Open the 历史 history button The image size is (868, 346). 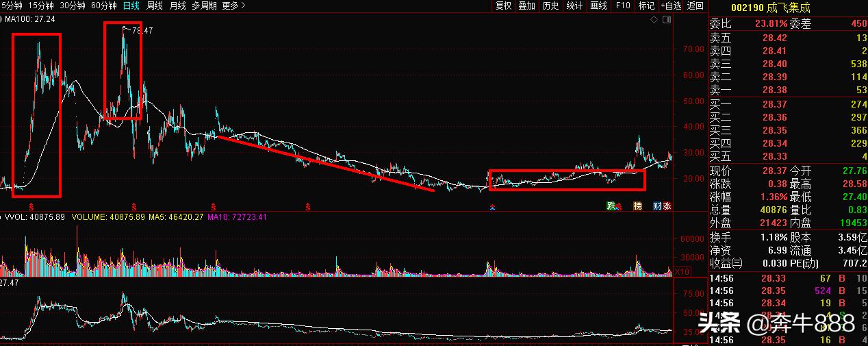coord(550,5)
